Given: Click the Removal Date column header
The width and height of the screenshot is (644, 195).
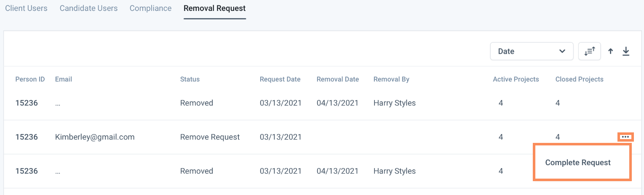Looking at the screenshot, I should point(338,79).
